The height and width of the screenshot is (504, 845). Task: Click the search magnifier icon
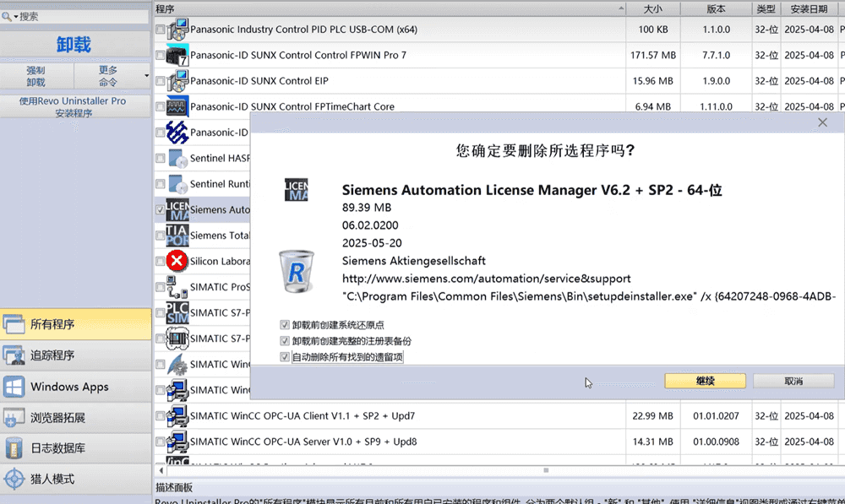pyautogui.click(x=8, y=16)
